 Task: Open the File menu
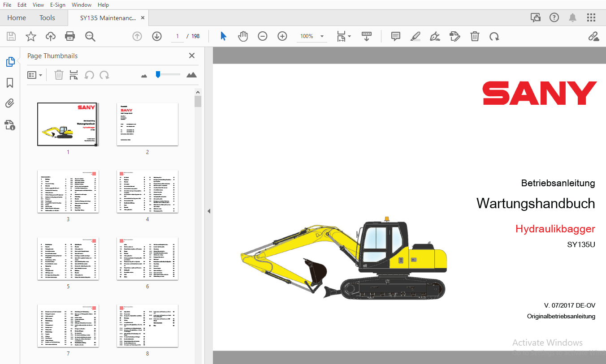tap(7, 5)
